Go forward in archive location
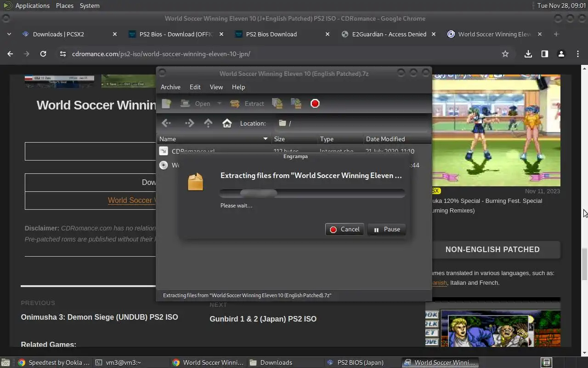This screenshot has width=588, height=368. pos(189,123)
